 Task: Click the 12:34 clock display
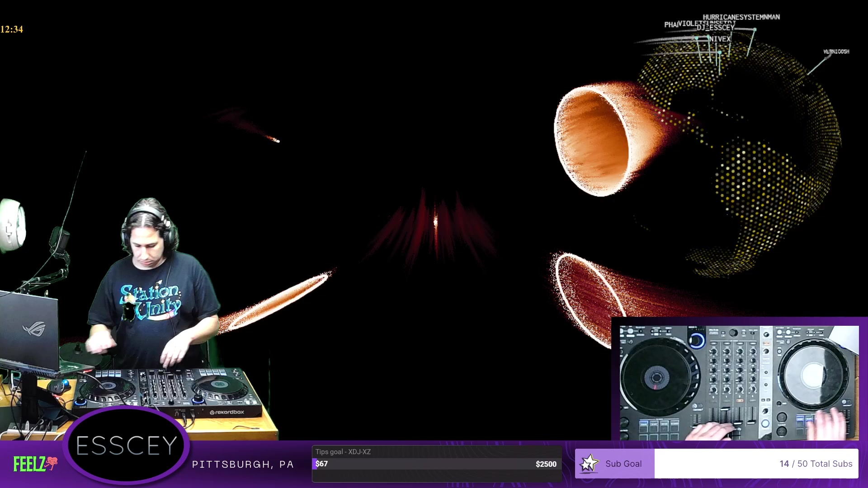tap(12, 29)
